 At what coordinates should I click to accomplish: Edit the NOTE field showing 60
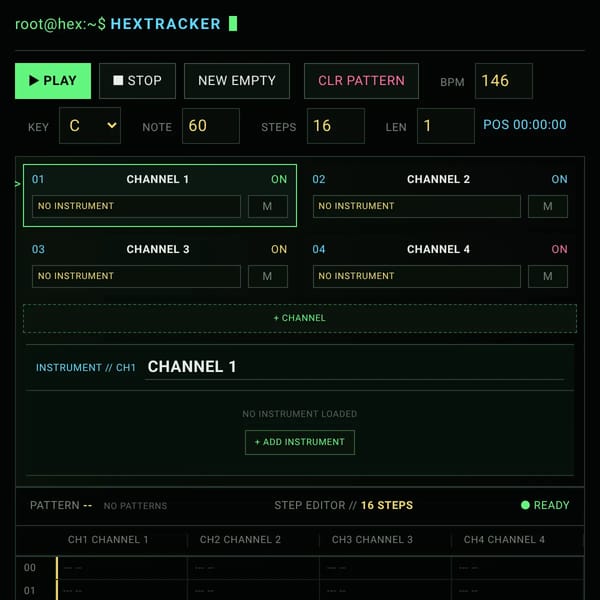pyautogui.click(x=211, y=126)
